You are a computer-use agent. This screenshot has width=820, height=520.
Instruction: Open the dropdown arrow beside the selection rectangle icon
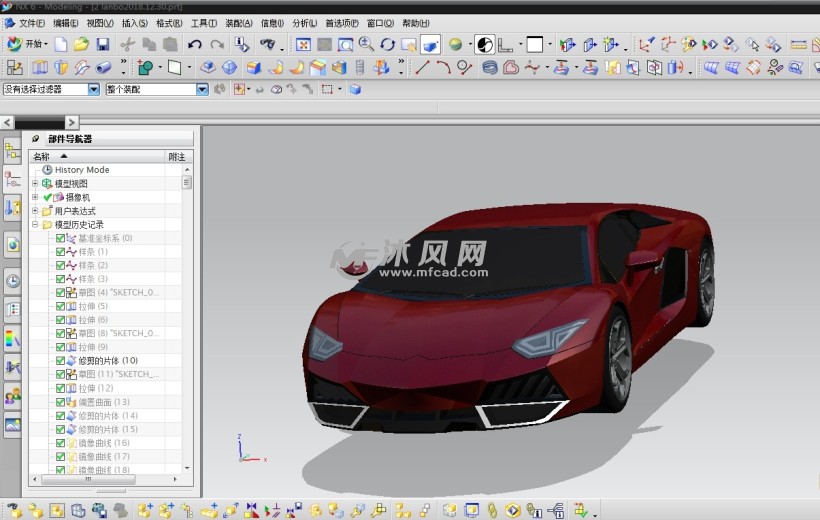[x=340, y=89]
